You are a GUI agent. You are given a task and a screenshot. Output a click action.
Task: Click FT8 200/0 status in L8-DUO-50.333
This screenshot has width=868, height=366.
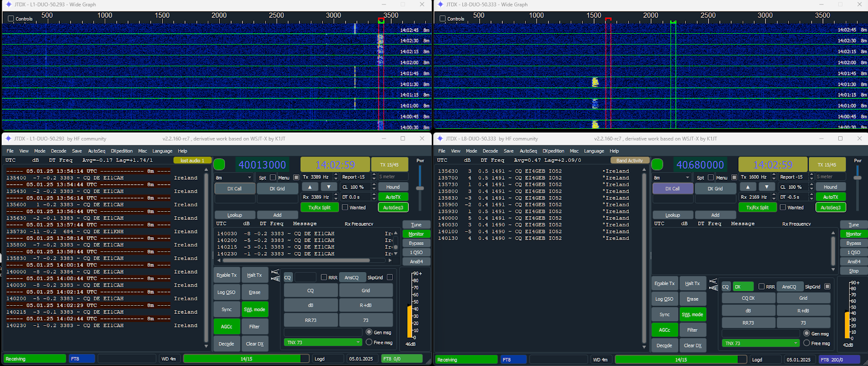[x=839, y=359]
